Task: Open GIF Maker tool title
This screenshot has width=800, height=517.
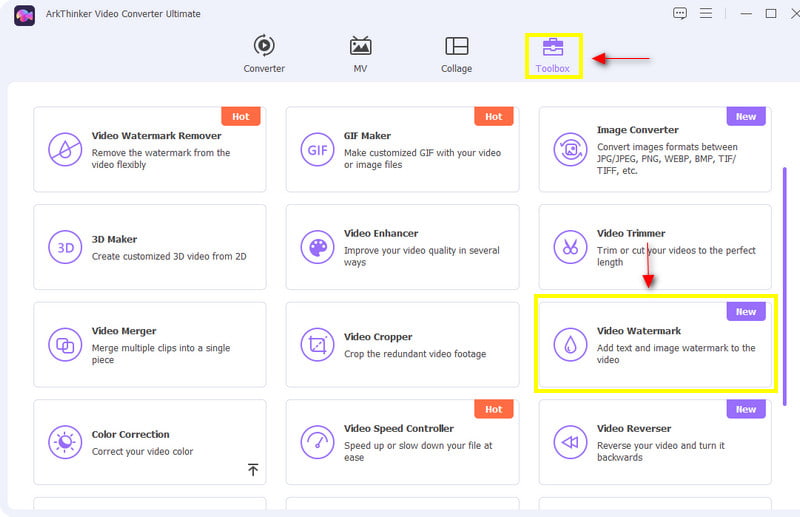Action: click(367, 136)
